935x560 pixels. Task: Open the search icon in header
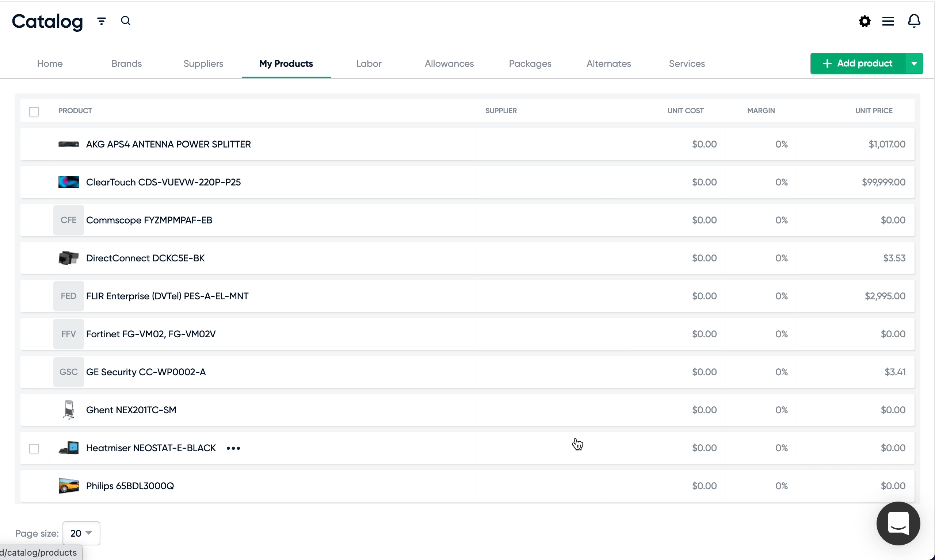pyautogui.click(x=125, y=21)
